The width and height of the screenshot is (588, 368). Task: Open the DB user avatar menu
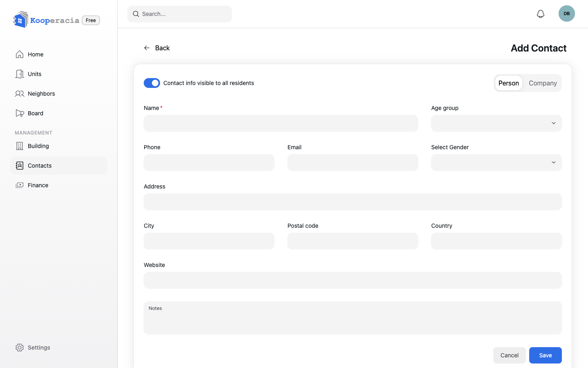tap(567, 13)
